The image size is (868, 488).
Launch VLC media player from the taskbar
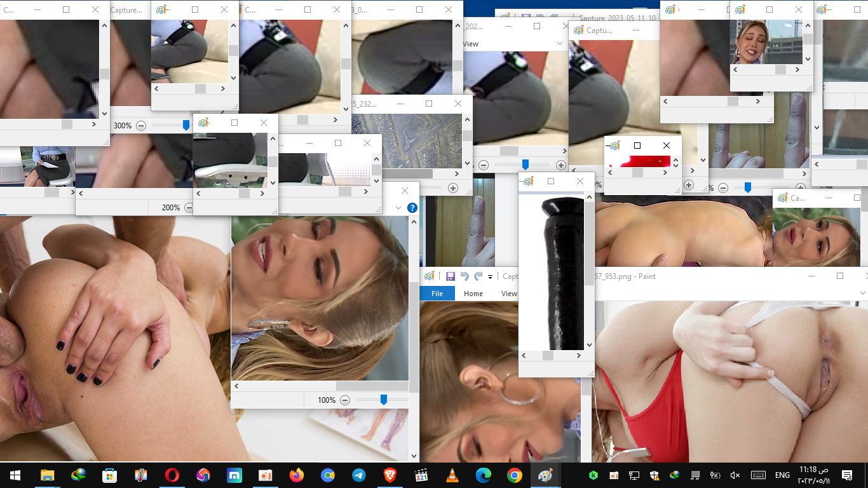pos(452,475)
